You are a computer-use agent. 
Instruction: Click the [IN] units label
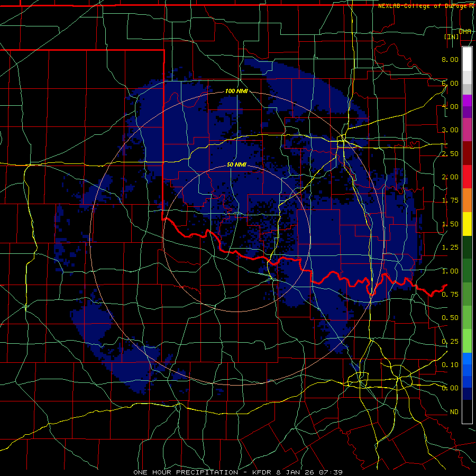pos(452,36)
